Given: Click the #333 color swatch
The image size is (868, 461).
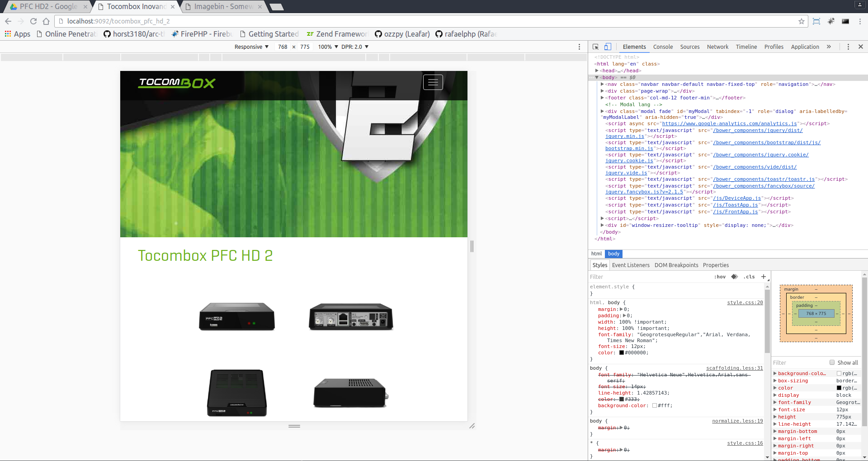Looking at the screenshot, I should pyautogui.click(x=622, y=399).
